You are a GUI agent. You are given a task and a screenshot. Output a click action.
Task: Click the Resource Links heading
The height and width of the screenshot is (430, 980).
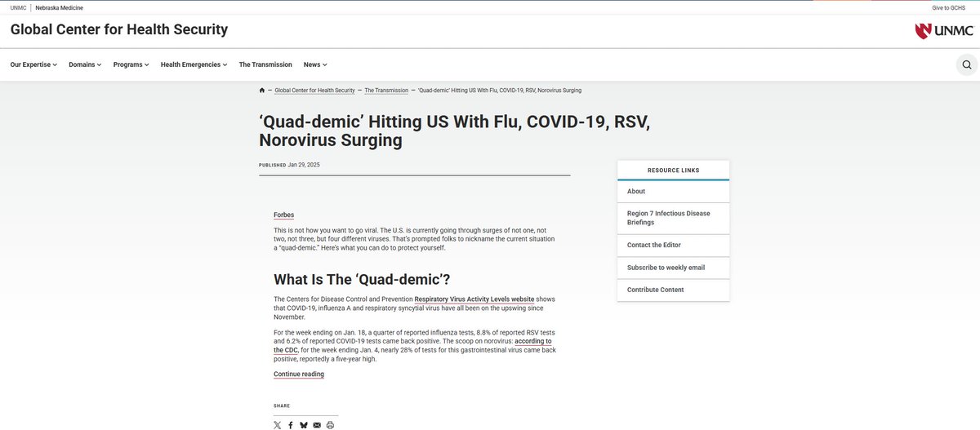(x=673, y=171)
